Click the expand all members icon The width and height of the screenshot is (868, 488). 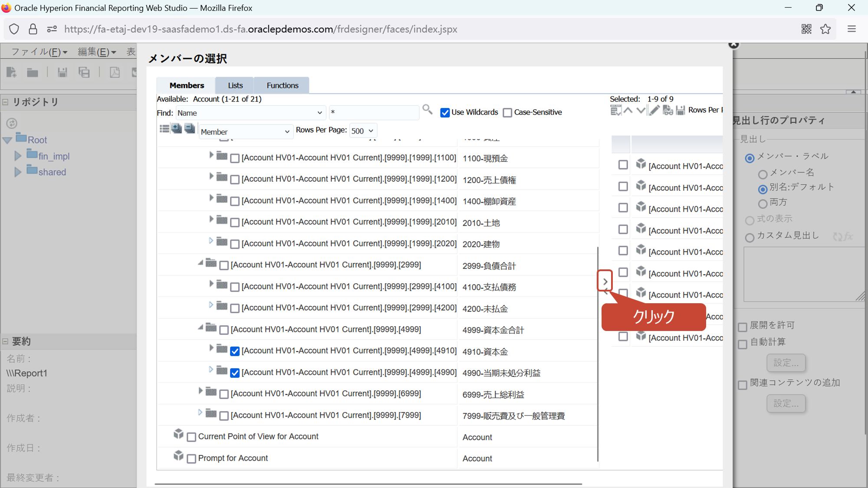[x=177, y=128]
